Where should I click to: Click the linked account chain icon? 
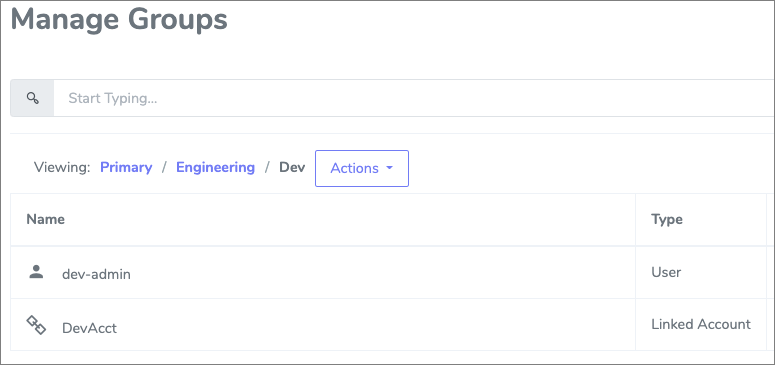pyautogui.click(x=36, y=325)
